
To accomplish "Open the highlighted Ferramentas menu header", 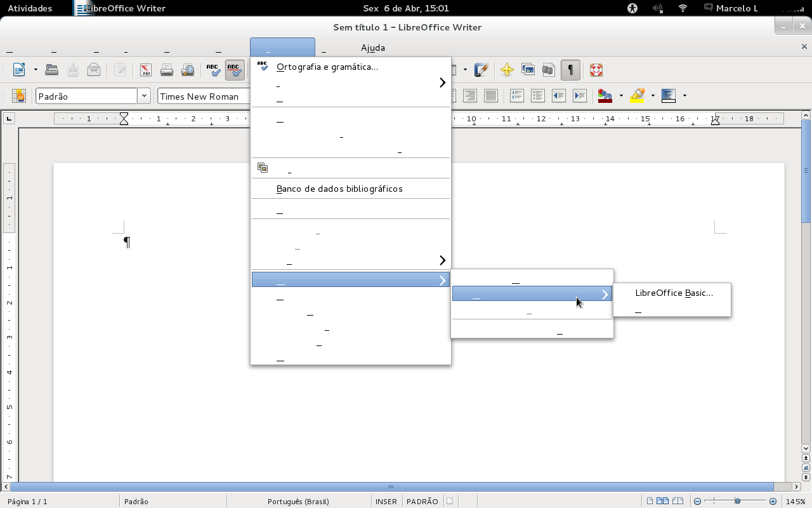I will (282, 48).
